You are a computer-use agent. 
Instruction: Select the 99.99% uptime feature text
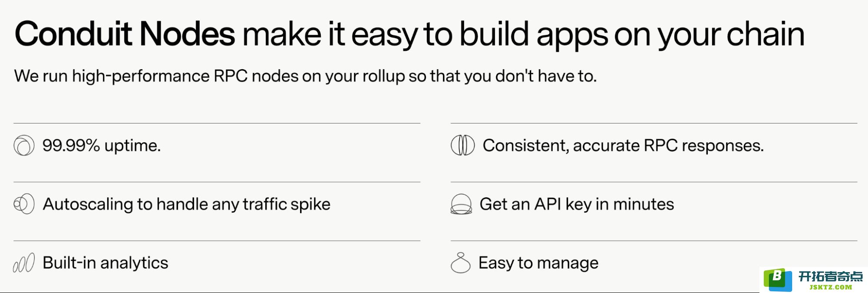[102, 146]
